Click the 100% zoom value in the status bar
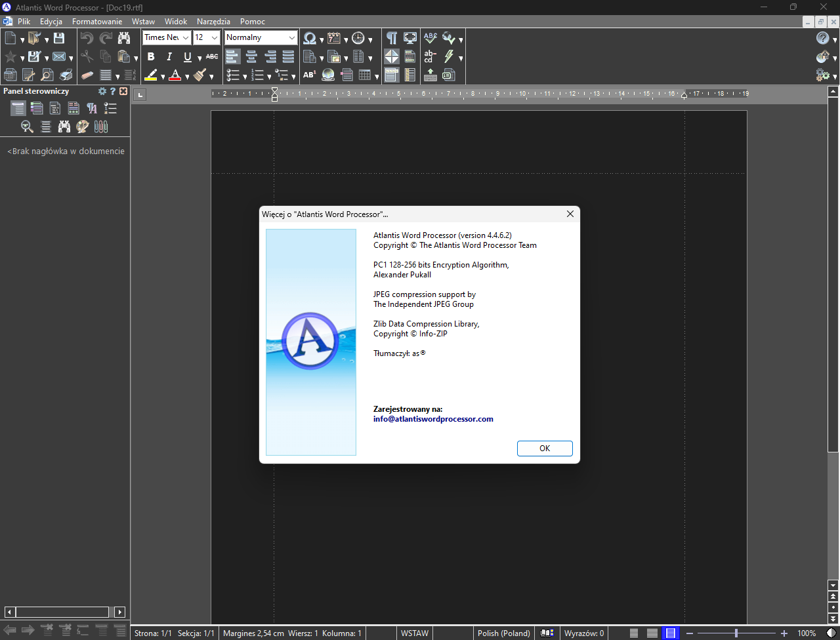This screenshot has width=840, height=640. coord(807,633)
